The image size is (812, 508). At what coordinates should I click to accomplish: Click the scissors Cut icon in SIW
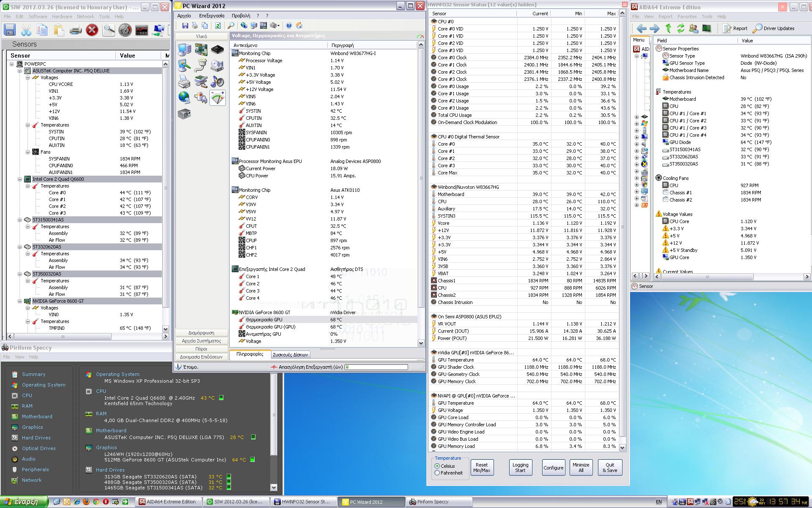click(x=26, y=30)
